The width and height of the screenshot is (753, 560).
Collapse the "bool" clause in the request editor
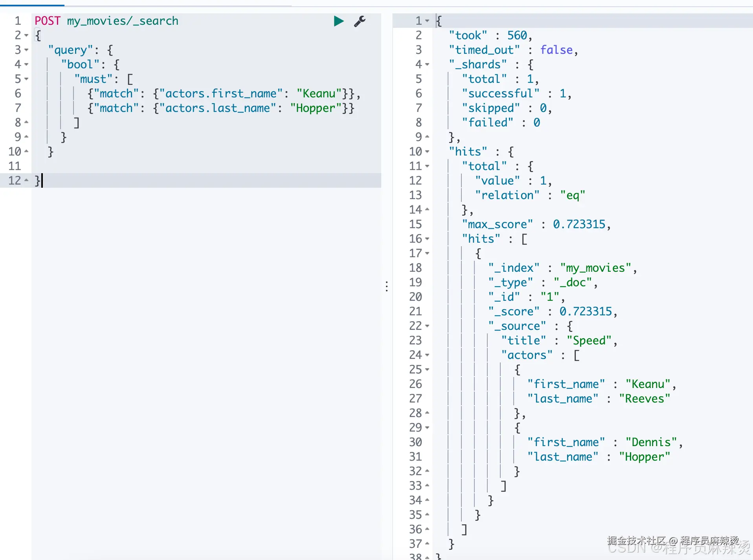[x=26, y=64]
